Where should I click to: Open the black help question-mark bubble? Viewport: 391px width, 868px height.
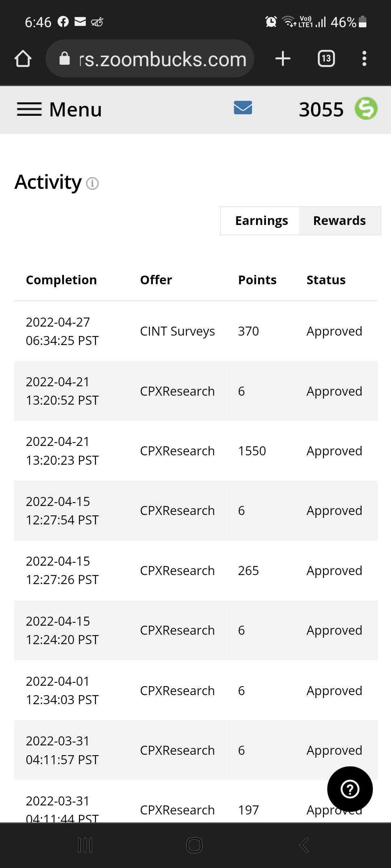pyautogui.click(x=350, y=789)
